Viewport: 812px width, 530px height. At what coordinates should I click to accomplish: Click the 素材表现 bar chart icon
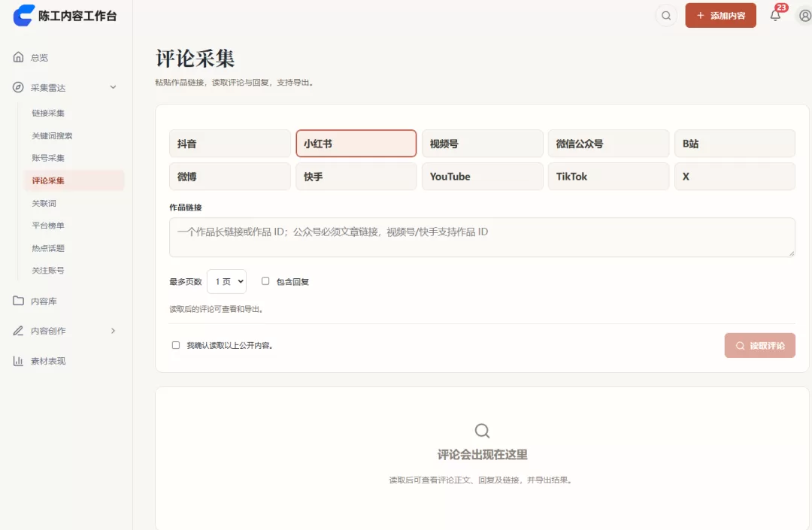point(18,360)
